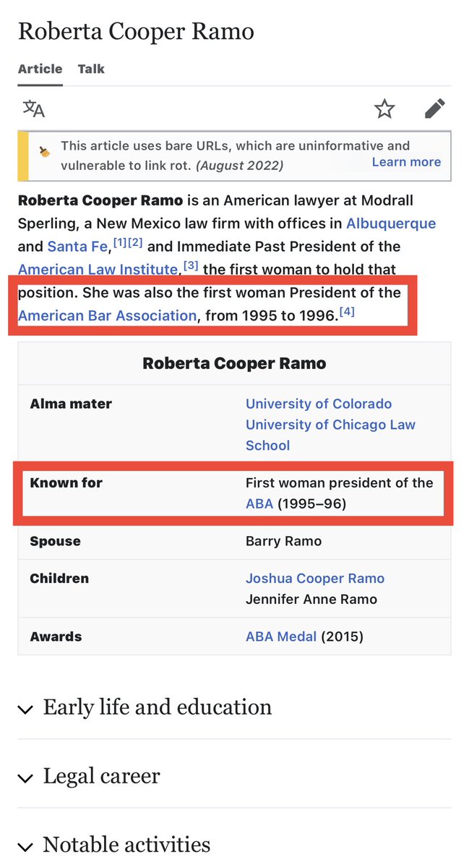Switch to the Talk tab

pos(91,69)
